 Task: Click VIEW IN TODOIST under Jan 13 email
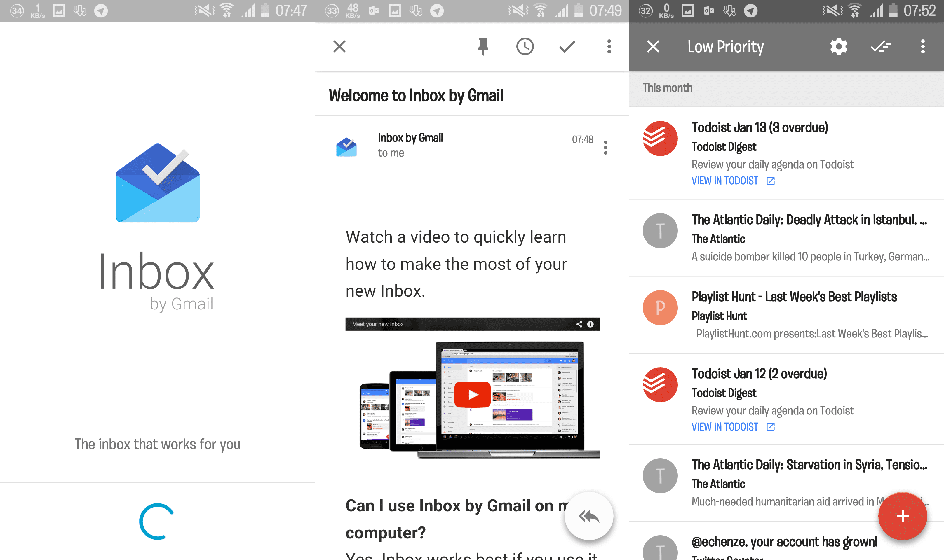coord(733,181)
